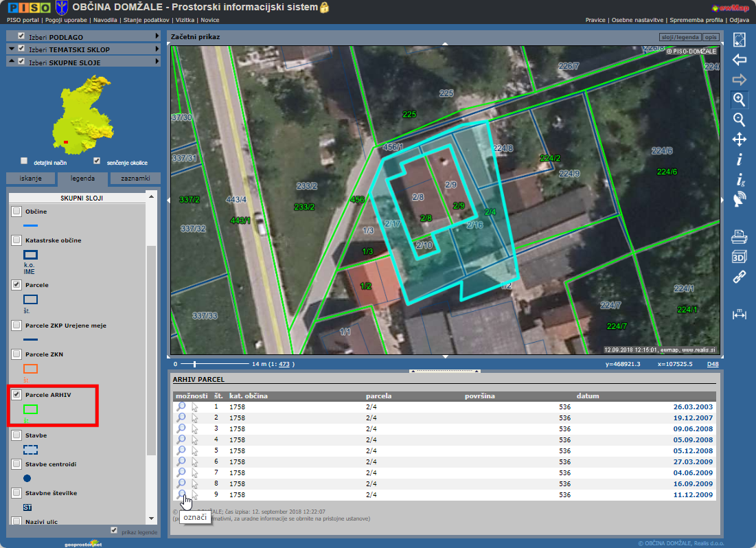The width and height of the screenshot is (756, 548).
Task: Select the zoom out magnifier tool
Action: point(740,119)
